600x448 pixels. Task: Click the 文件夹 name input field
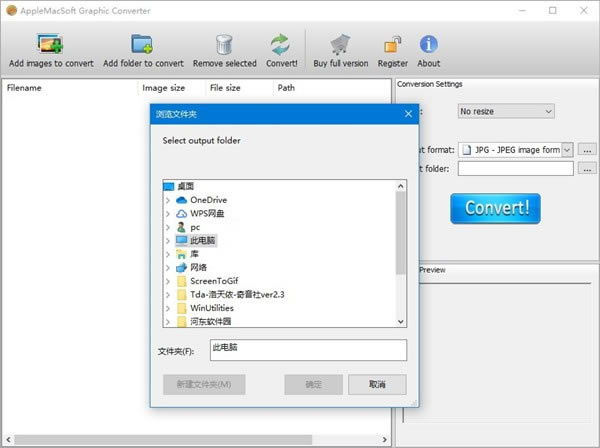tap(307, 350)
